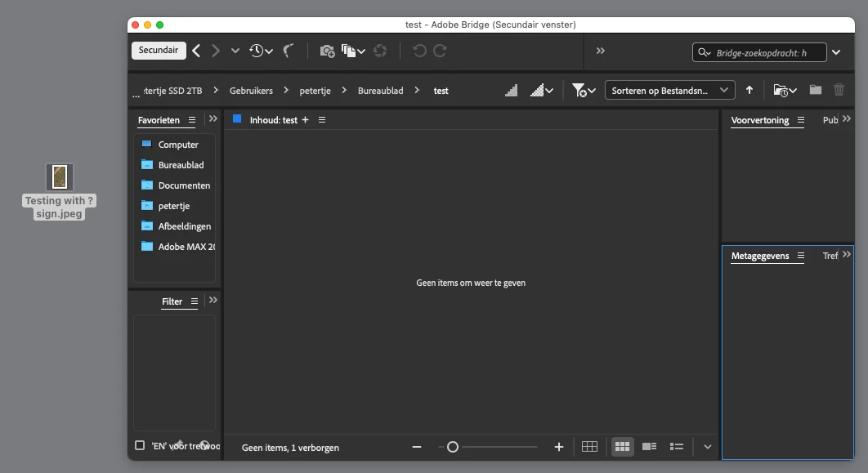Navigate to Bureaublad in the path bar

tap(380, 91)
